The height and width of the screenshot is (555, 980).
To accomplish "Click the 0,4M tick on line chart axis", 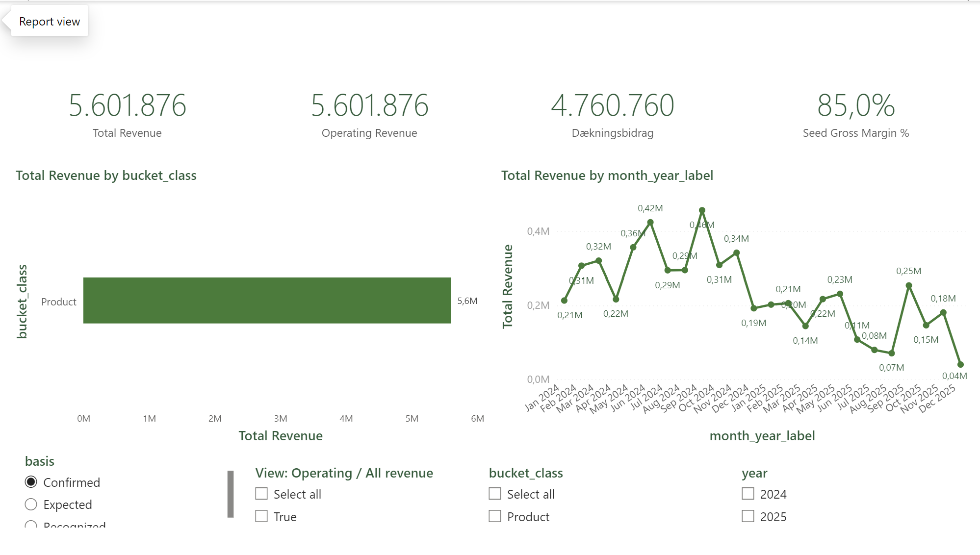I will pos(539,231).
